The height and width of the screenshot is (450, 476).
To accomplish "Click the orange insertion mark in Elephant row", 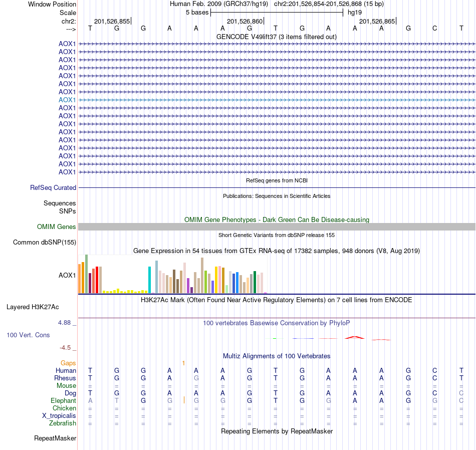I will click(x=184, y=400).
